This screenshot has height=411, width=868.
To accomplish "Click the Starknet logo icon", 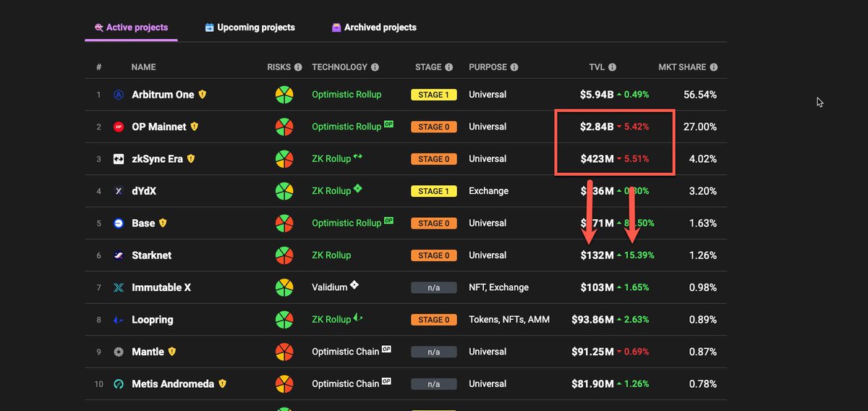I will point(119,255).
